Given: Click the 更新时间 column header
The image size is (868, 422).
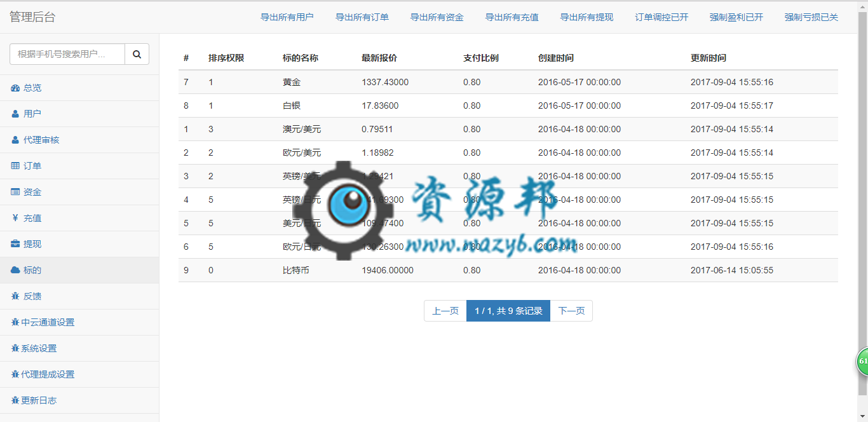Looking at the screenshot, I should (709, 58).
